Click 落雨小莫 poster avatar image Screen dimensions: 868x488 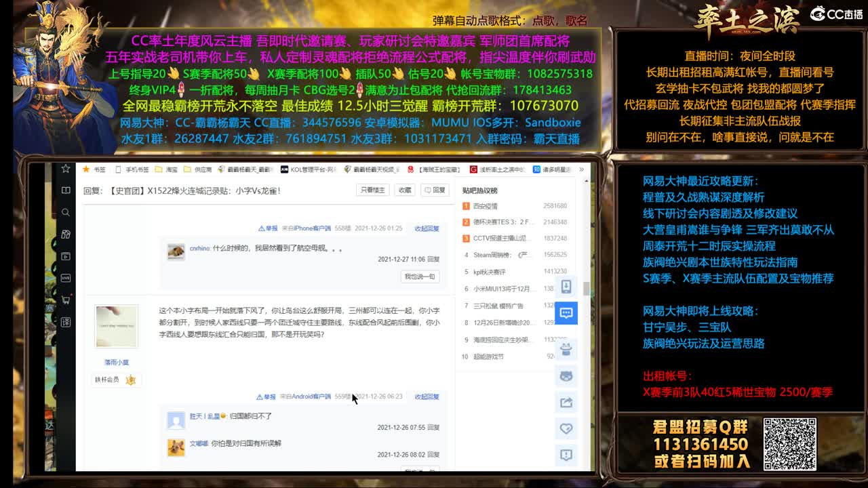(x=117, y=327)
